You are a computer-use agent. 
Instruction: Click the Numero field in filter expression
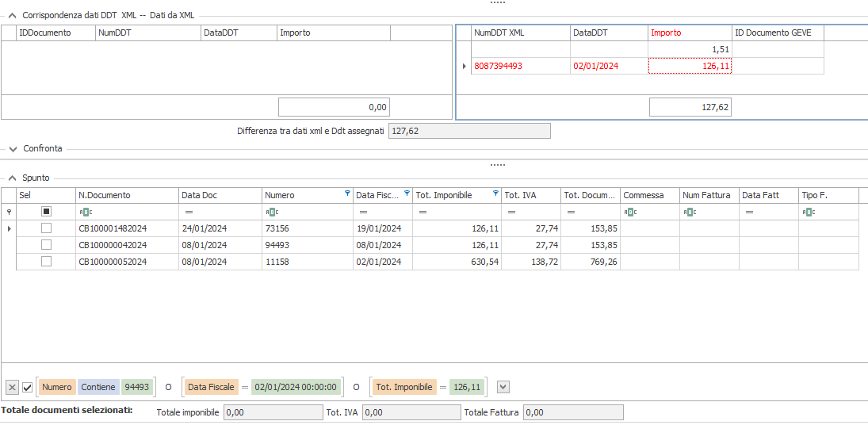point(56,388)
